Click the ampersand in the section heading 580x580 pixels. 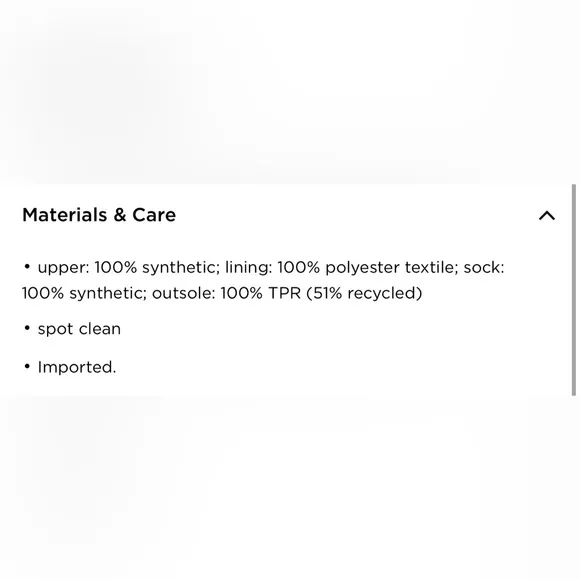[120, 215]
